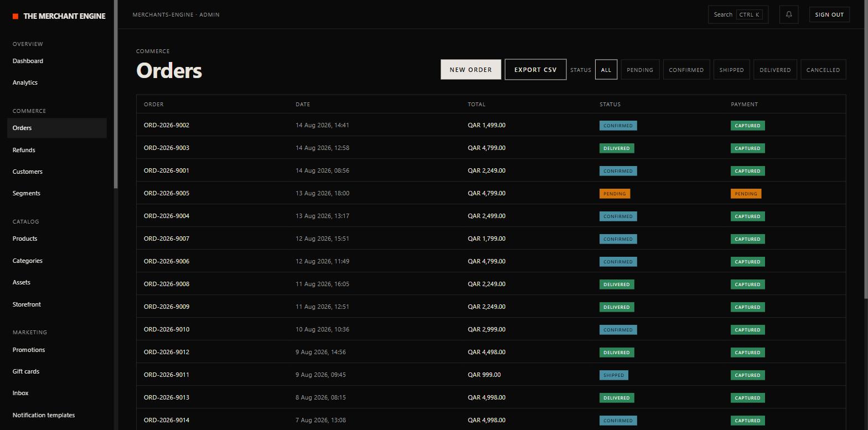Export orders using EXPORT CSV
This screenshot has height=430, width=868.
(535, 70)
